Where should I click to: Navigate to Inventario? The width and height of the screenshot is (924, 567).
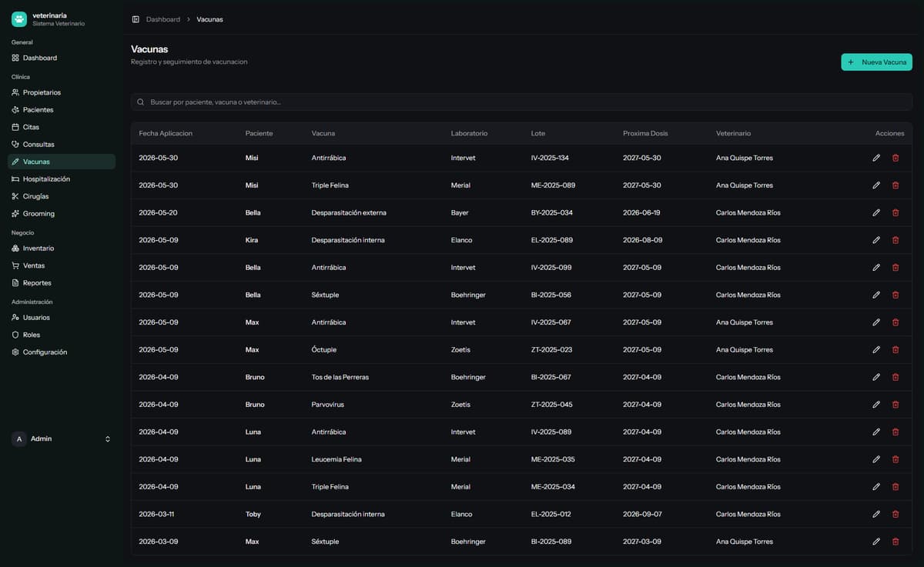tap(62, 248)
